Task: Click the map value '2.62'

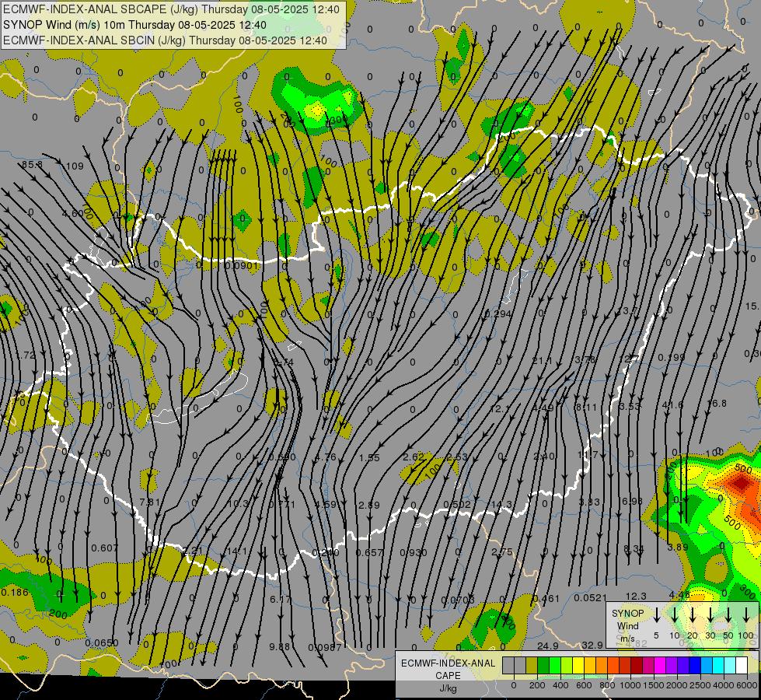Action: click(x=414, y=457)
